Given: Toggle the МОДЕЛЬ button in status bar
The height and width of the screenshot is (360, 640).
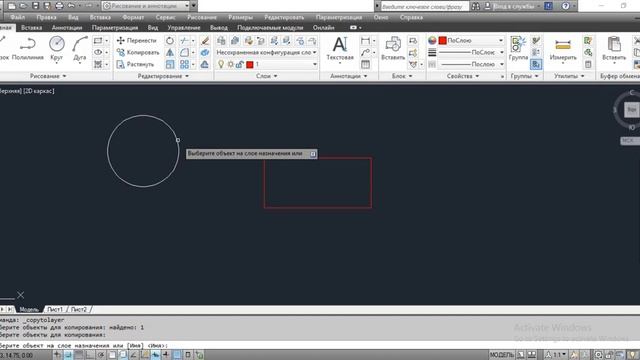Looking at the screenshot, I should [502, 355].
